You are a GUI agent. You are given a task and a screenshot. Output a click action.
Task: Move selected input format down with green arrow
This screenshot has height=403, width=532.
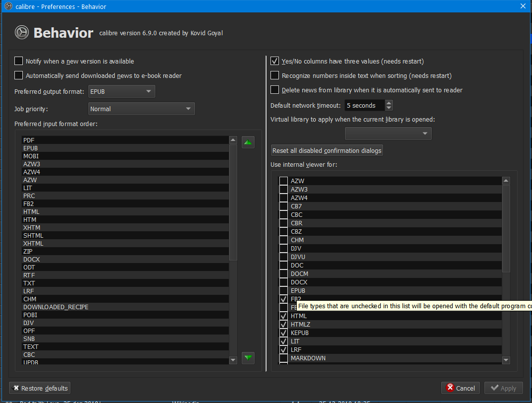pos(248,358)
